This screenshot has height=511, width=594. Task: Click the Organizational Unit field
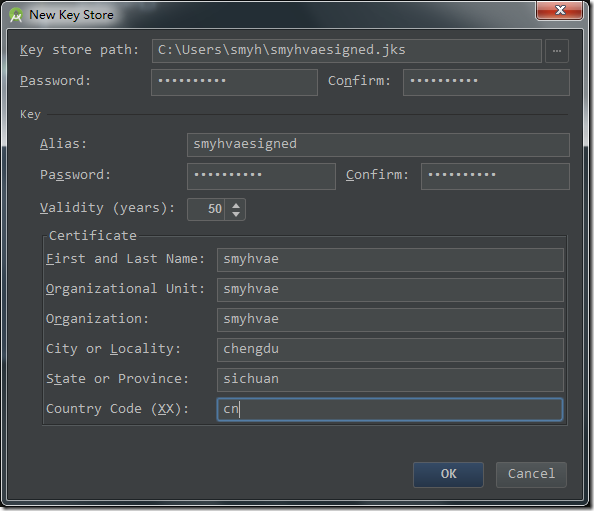pyautogui.click(x=390, y=290)
